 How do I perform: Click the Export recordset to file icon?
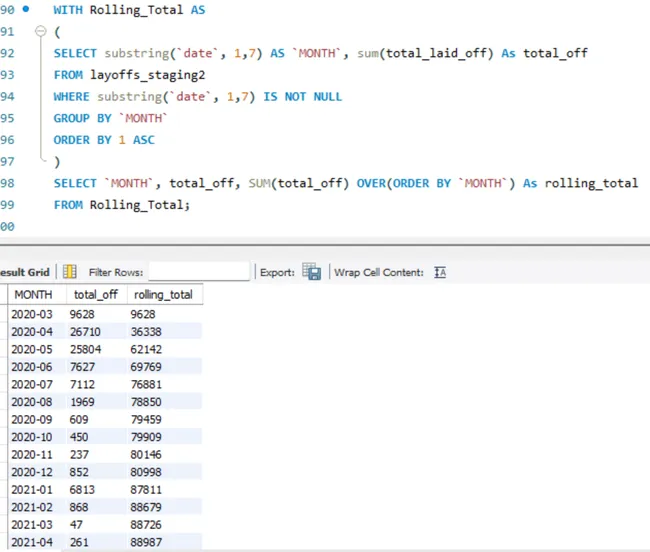pyautogui.click(x=311, y=272)
